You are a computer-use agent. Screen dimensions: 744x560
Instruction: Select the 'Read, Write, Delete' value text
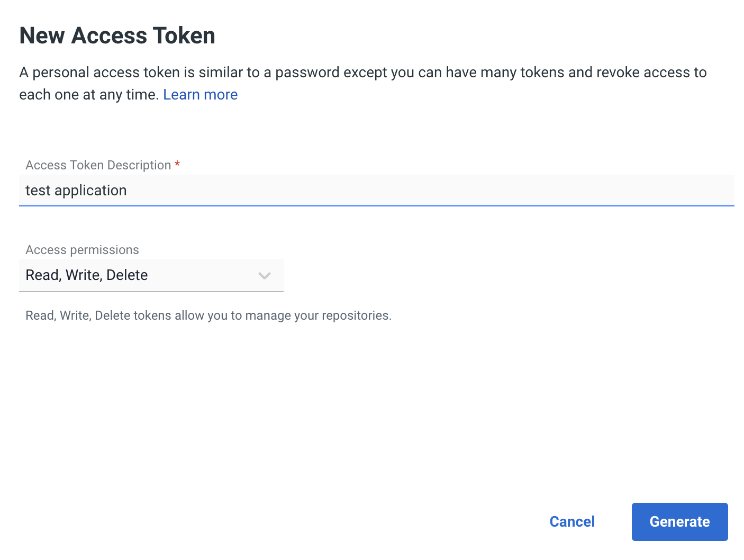(87, 275)
